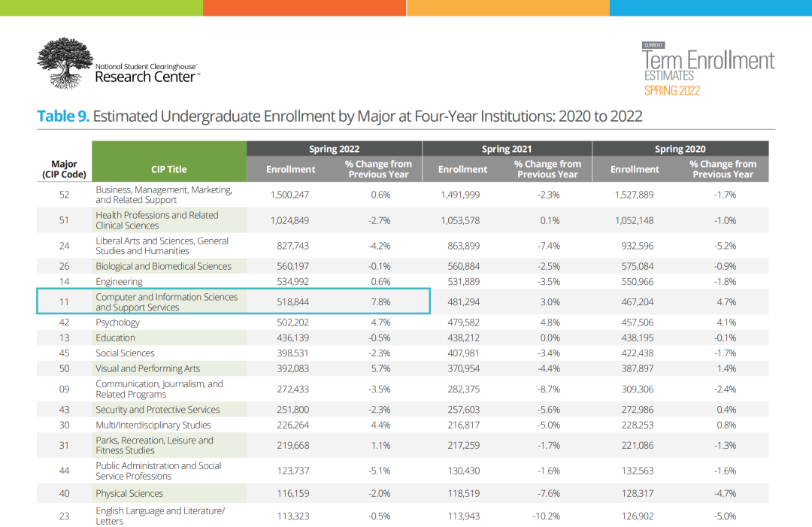Select the Table 9 title heading

pyautogui.click(x=339, y=117)
